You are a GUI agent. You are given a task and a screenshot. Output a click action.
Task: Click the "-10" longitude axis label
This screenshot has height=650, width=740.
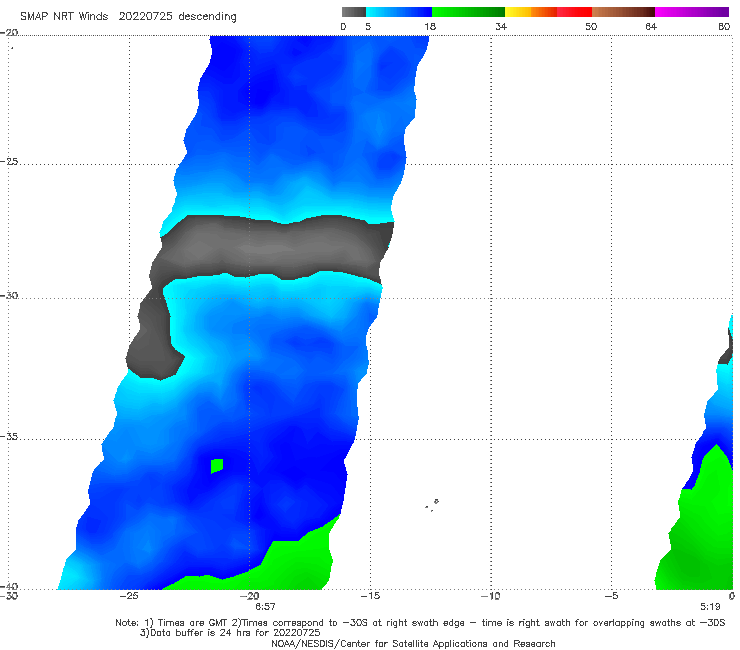pos(490,596)
